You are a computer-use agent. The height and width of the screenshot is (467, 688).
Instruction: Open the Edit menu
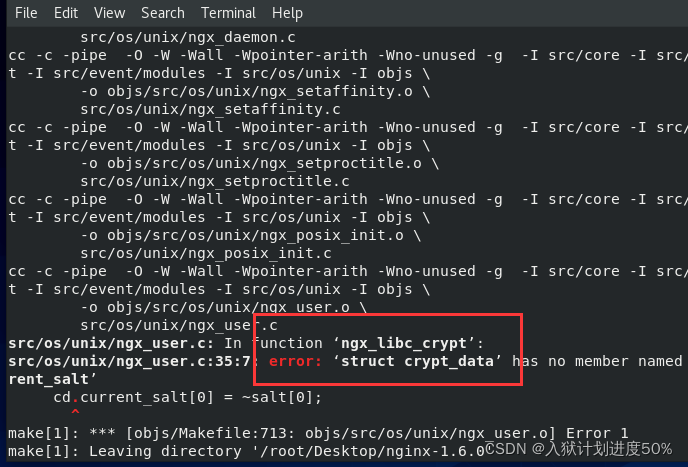click(66, 13)
